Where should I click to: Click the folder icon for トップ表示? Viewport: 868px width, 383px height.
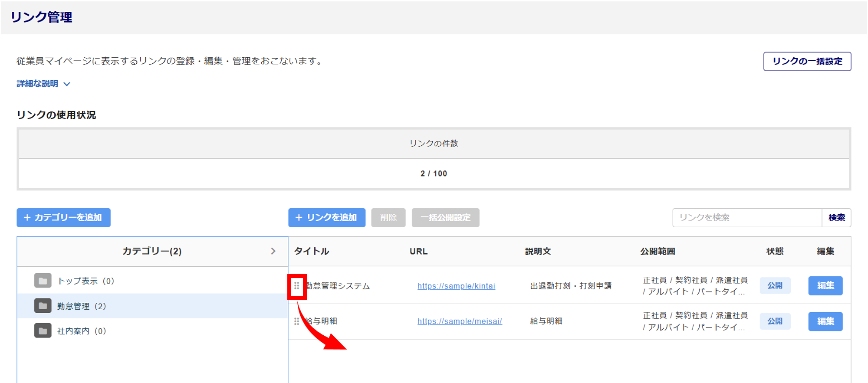[x=43, y=281]
